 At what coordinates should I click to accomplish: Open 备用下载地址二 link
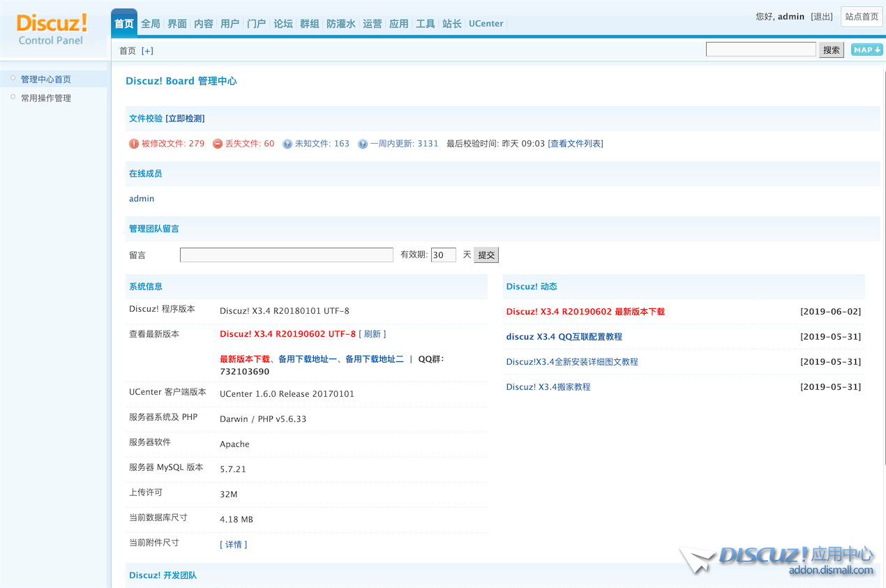pyautogui.click(x=375, y=359)
